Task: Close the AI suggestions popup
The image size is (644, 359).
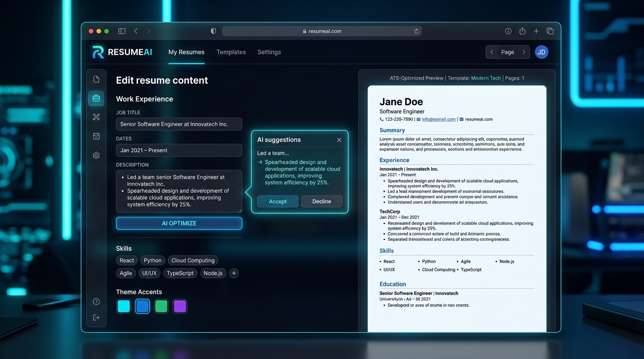Action: [339, 140]
